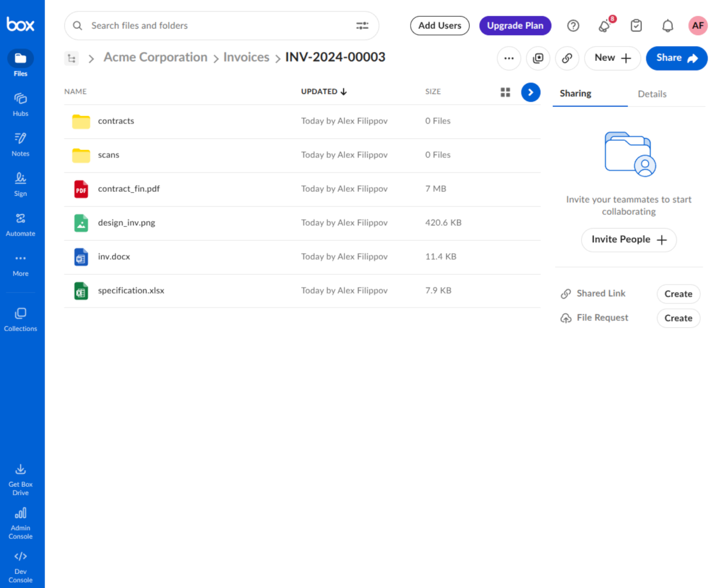Sort by the Name column

[x=75, y=92]
